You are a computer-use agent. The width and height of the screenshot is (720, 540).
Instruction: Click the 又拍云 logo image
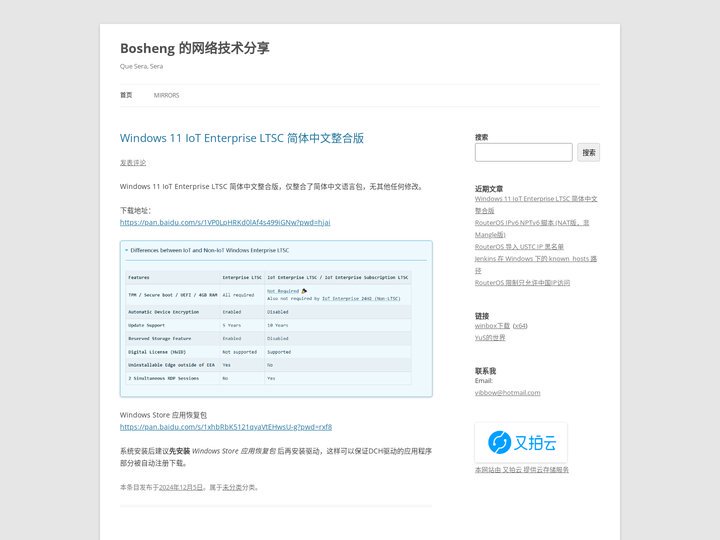[521, 442]
